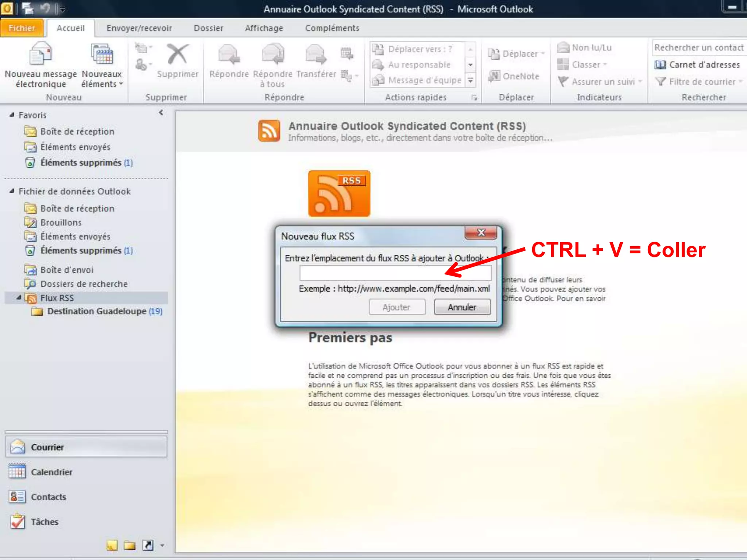Open the Classer dropdown
This screenshot has width=747, height=560.
click(x=582, y=65)
